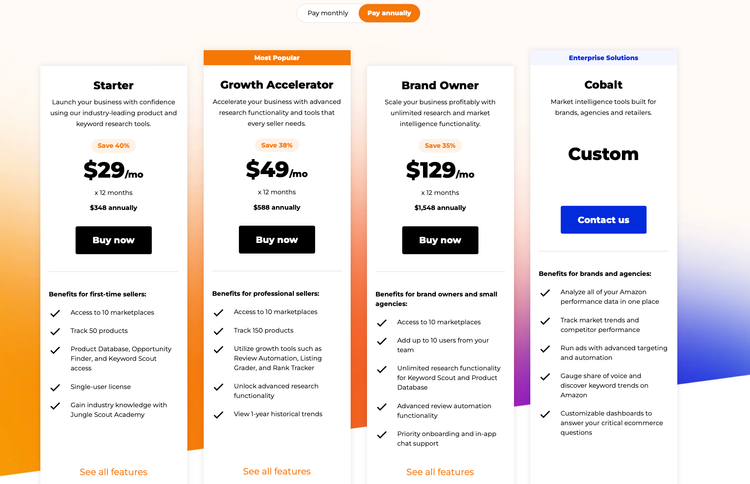Screen dimensions: 750x484
Task: Expand See all features under Growth Accelerator
Action: [x=276, y=471]
